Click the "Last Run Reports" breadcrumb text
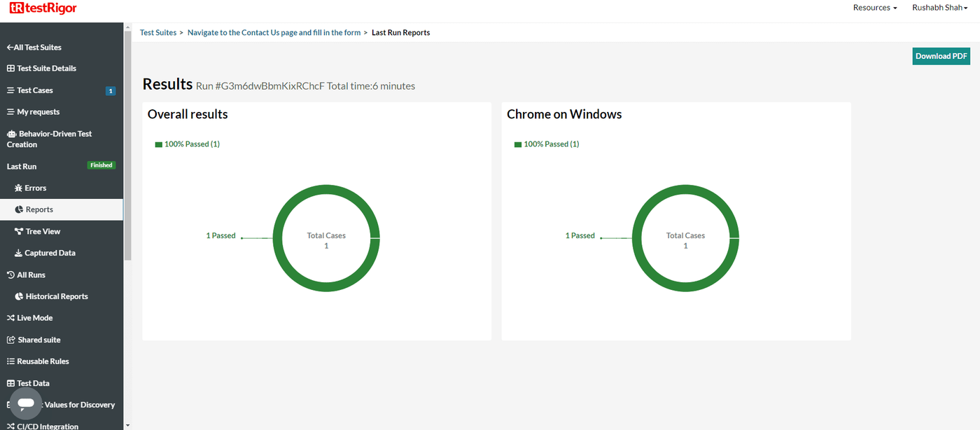This screenshot has width=980, height=430. [401, 32]
